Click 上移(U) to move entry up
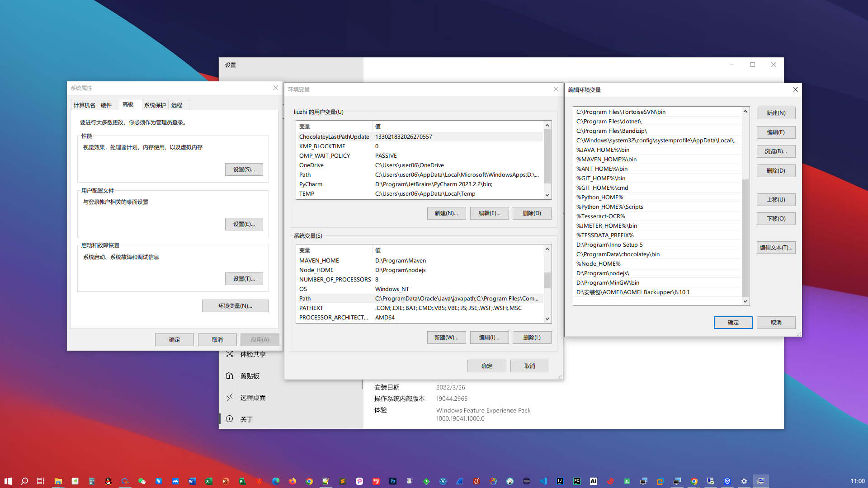The width and height of the screenshot is (868, 488). 776,200
